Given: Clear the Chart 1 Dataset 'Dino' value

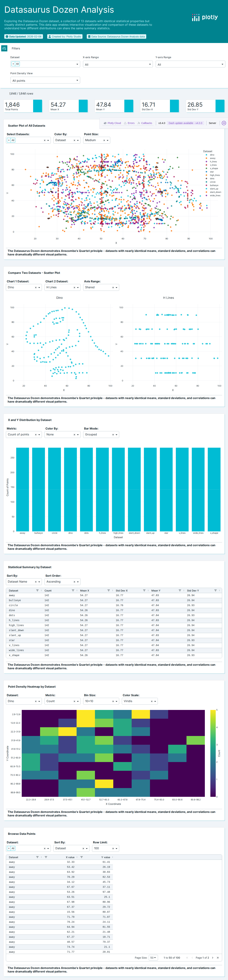Looking at the screenshot, I should point(36,288).
